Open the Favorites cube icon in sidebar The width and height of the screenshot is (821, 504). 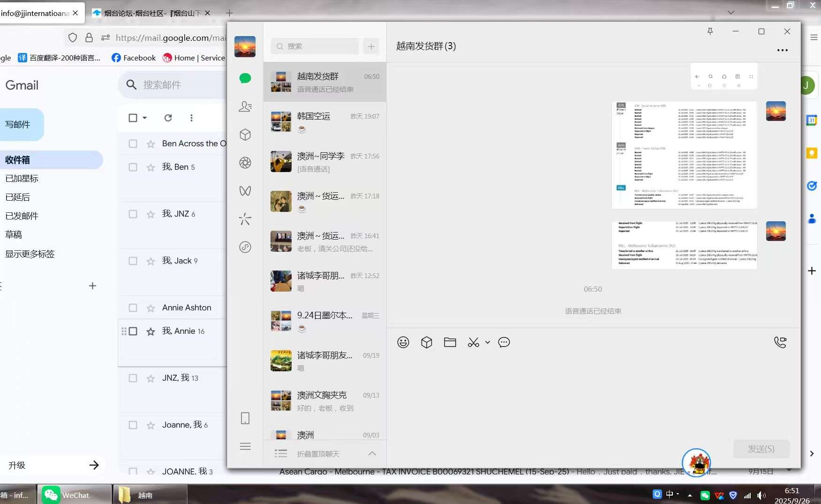[x=245, y=135]
